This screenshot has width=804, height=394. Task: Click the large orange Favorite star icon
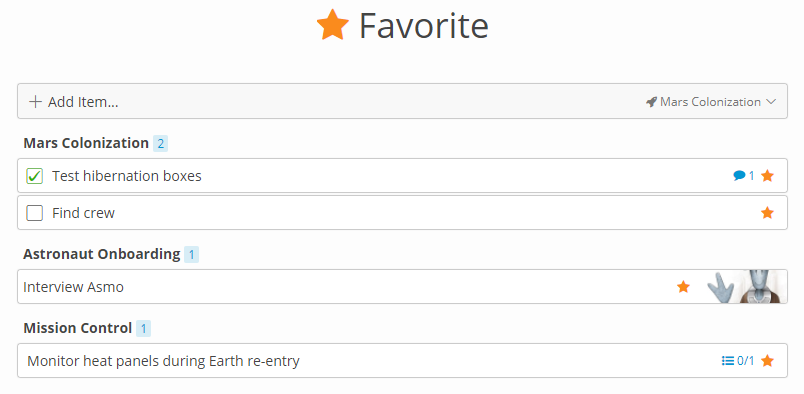pos(333,25)
